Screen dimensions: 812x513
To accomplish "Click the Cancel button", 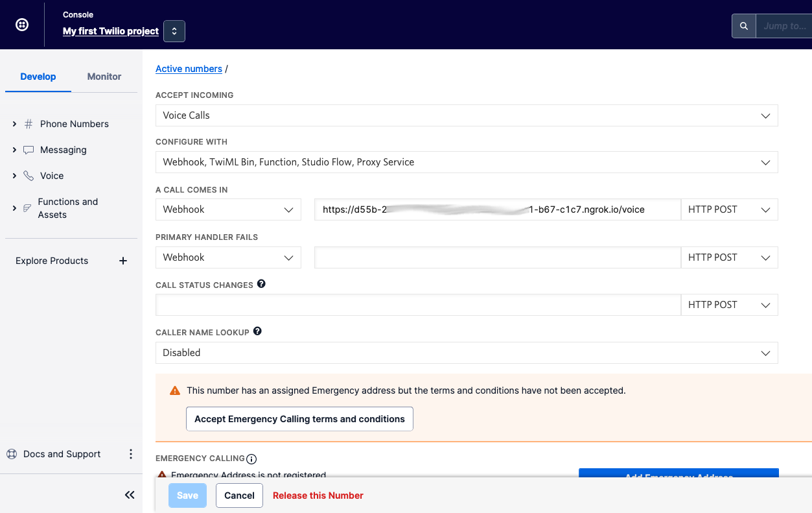I will click(x=239, y=495).
